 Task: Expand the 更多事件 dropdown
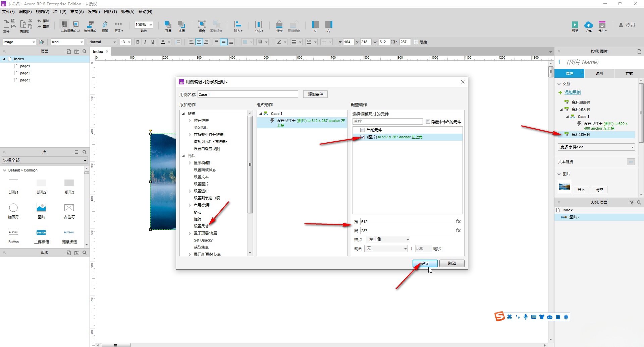point(596,147)
